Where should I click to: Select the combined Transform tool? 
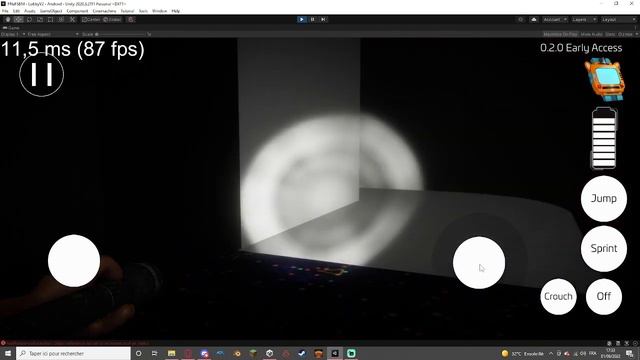61,20
